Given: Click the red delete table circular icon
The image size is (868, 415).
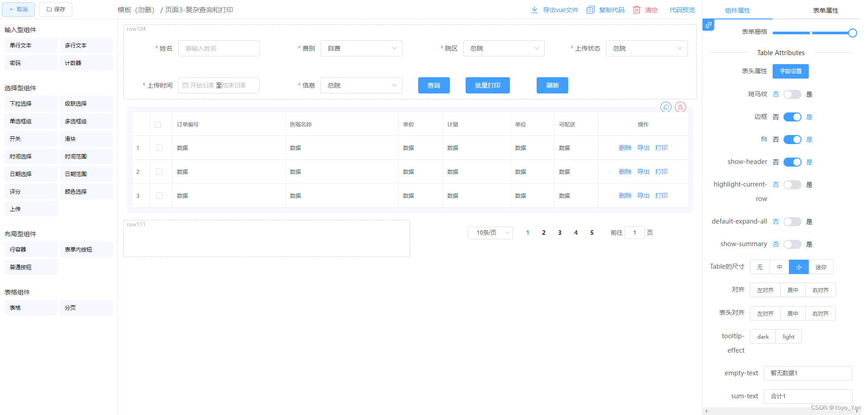Looking at the screenshot, I should 680,107.
